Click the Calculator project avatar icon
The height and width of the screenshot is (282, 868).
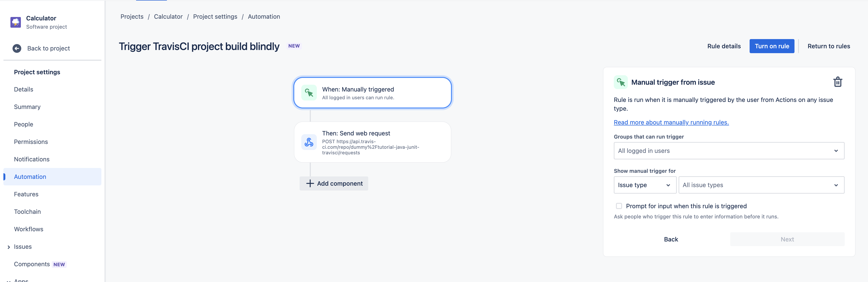click(x=16, y=22)
